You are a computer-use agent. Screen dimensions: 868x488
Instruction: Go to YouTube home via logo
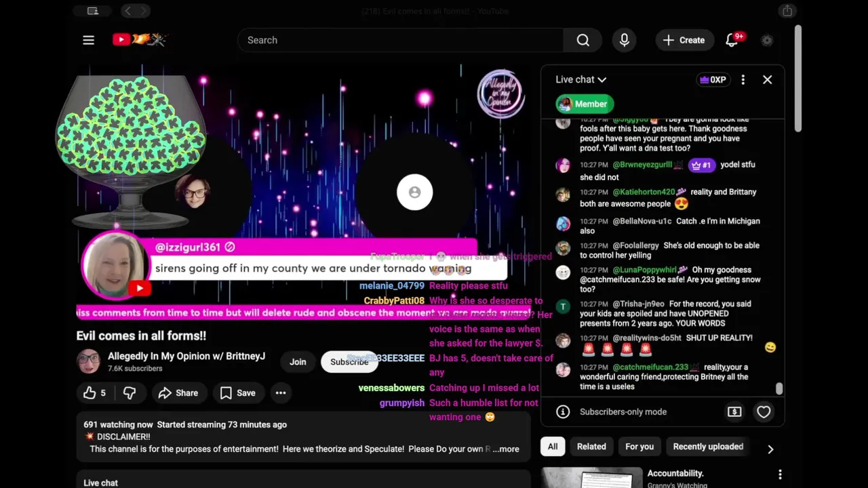click(139, 39)
